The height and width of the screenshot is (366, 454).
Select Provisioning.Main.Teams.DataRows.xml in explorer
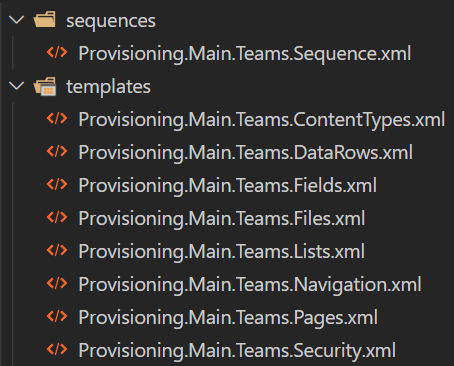pyautogui.click(x=246, y=152)
